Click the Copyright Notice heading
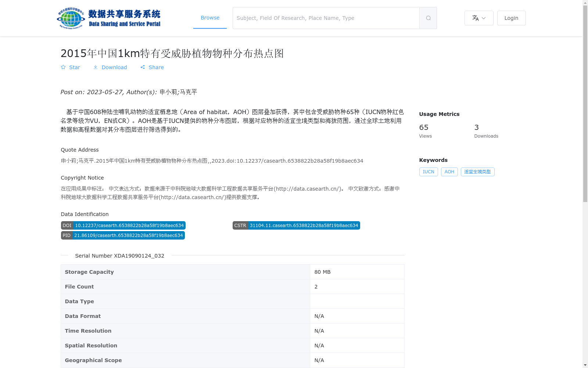Image resolution: width=588 pixels, height=368 pixels. click(82, 178)
